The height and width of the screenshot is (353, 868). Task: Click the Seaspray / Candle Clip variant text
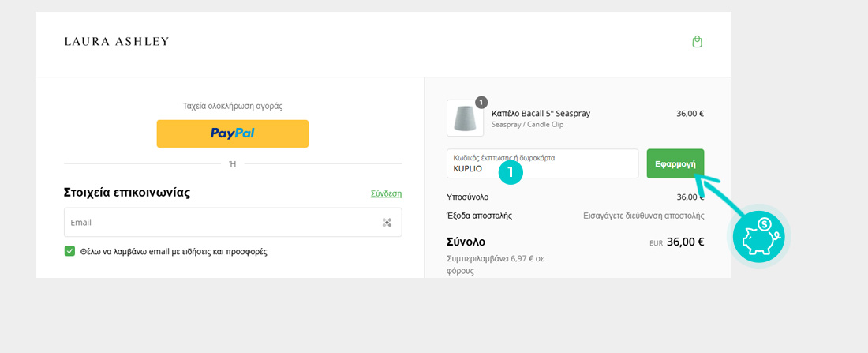tap(528, 125)
